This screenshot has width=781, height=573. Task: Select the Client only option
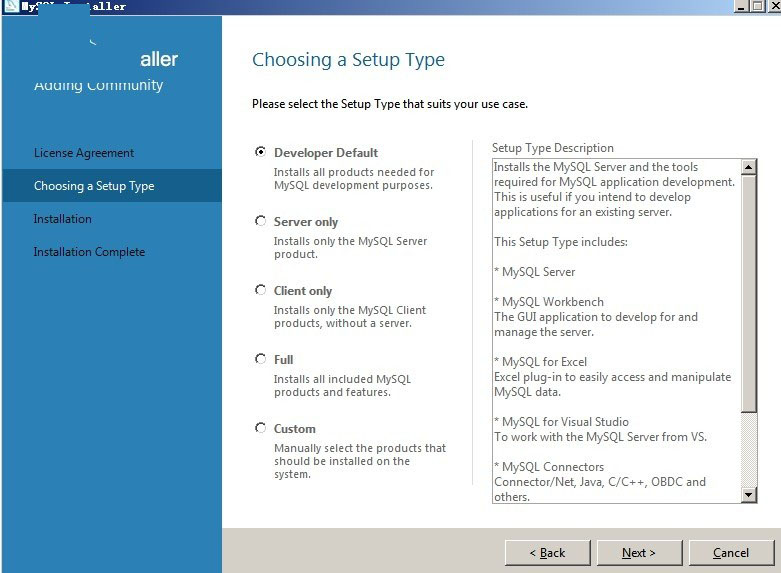coord(260,290)
